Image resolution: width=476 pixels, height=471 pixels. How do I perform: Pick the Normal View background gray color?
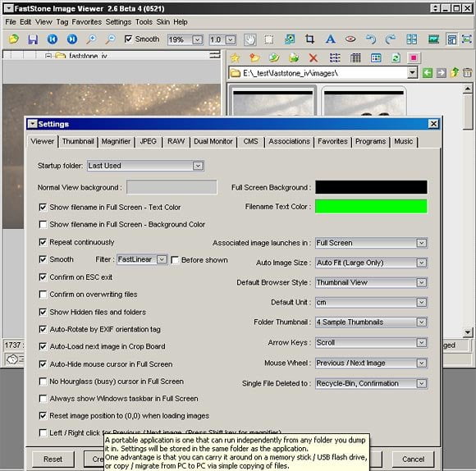(172, 187)
